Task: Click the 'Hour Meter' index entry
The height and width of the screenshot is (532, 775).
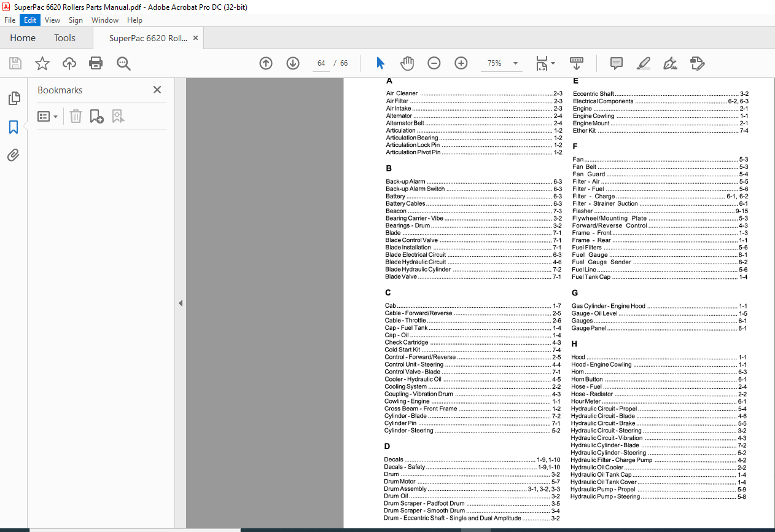Action: (x=659, y=402)
